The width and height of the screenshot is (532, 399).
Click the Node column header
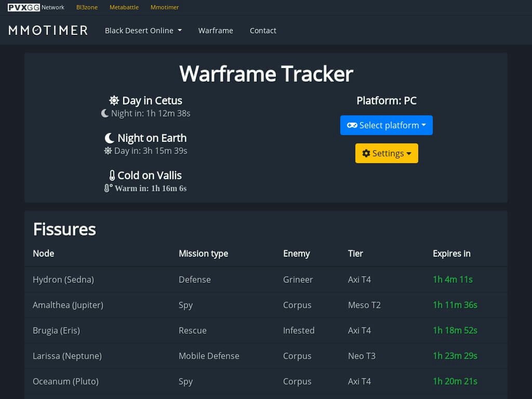pyautogui.click(x=44, y=254)
